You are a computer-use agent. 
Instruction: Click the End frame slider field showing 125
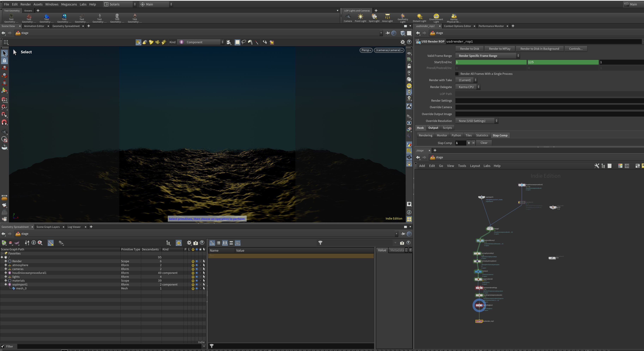563,62
